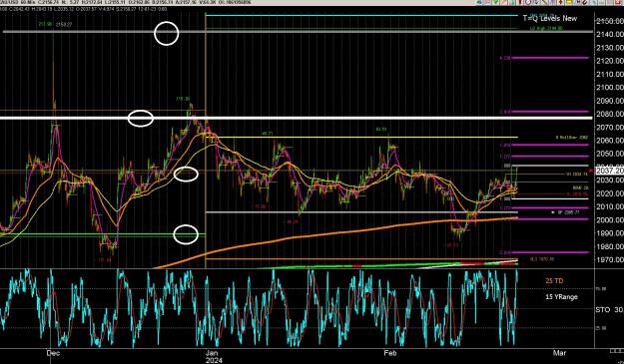The image size is (624, 364).
Task: Click the 25.00 stochastic level label
Action: 600,328
